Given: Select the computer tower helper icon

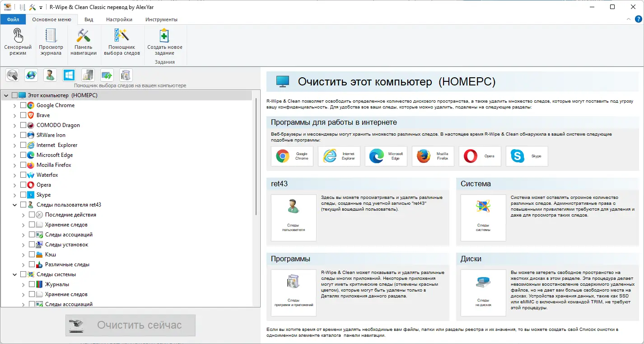Looking at the screenshot, I should click(x=88, y=75).
